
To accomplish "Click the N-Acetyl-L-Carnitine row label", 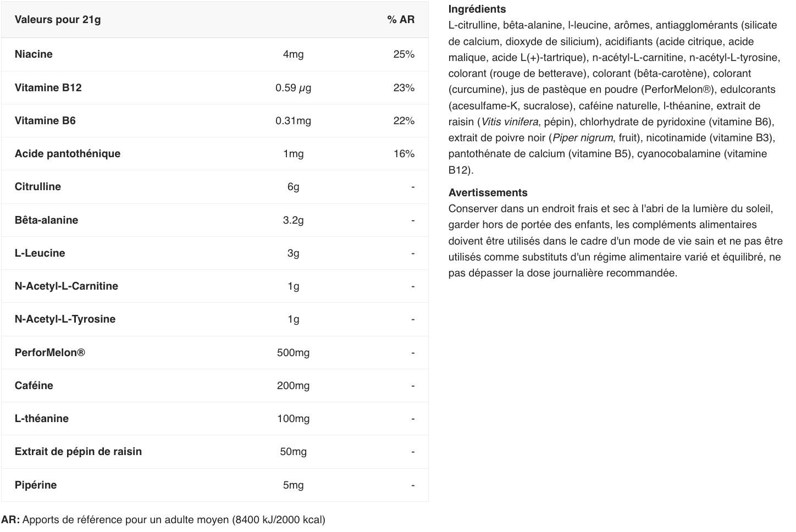I will click(66, 286).
